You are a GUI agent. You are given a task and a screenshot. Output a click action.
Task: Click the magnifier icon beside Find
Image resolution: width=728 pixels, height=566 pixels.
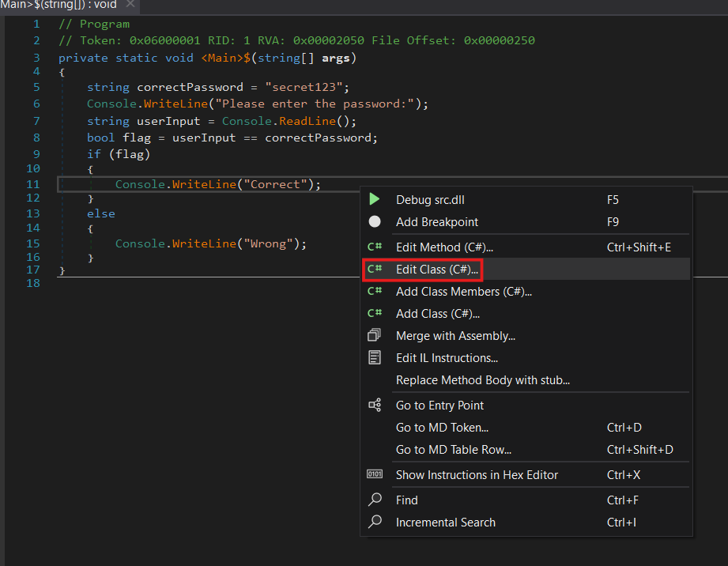[x=374, y=500]
